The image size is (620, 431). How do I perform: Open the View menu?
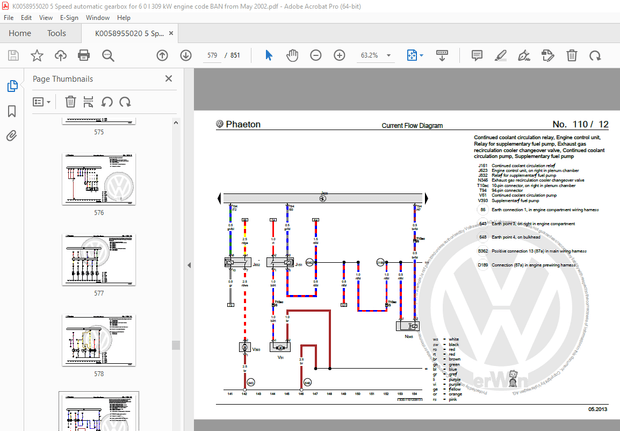point(46,18)
